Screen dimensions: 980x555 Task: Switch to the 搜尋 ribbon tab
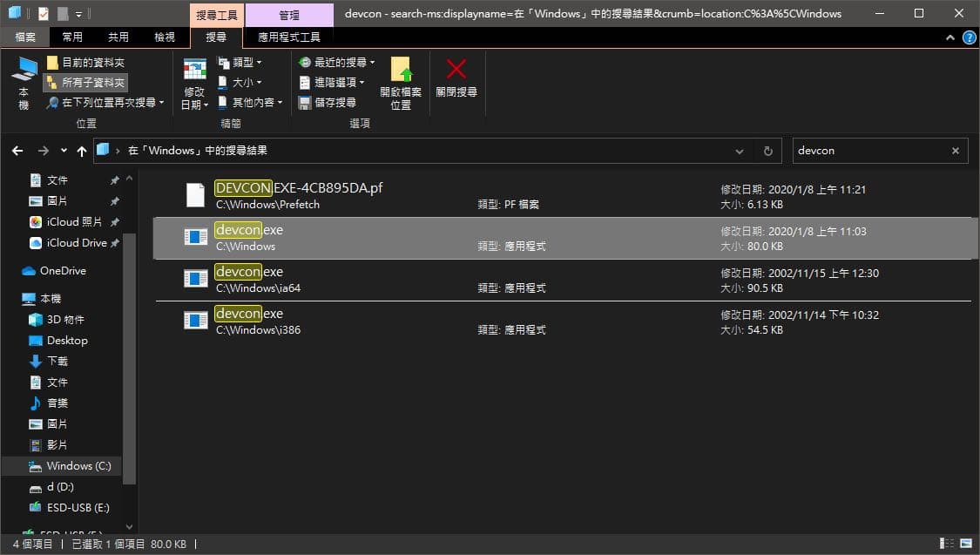click(x=216, y=37)
